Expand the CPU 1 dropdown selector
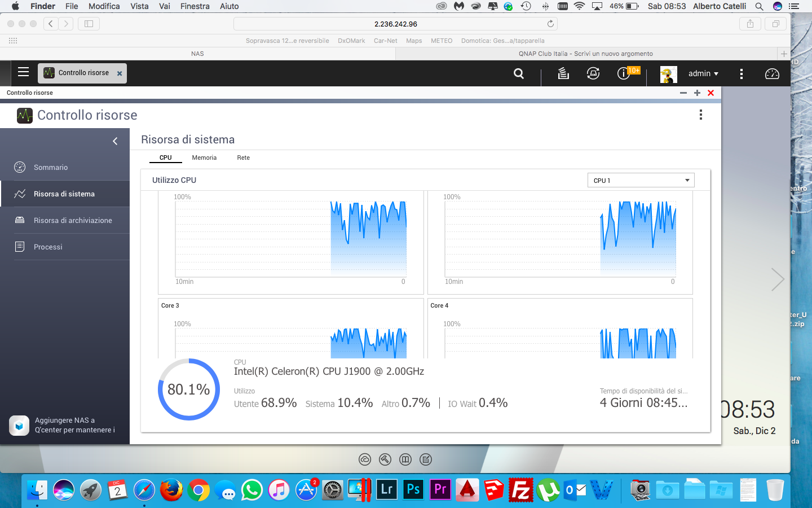 coord(641,181)
